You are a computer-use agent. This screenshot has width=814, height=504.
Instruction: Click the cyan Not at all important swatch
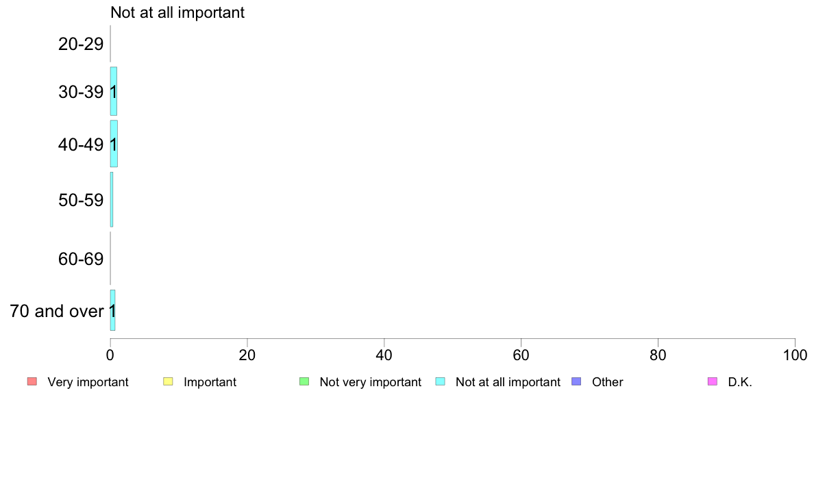click(x=440, y=381)
